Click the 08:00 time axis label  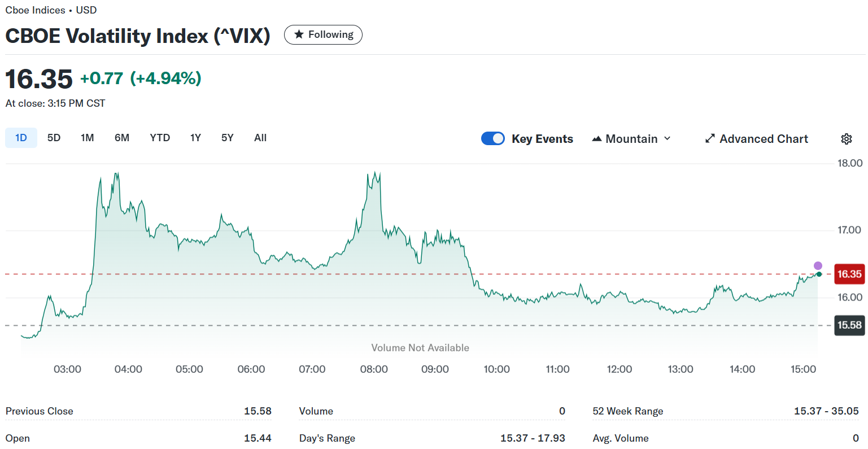[x=374, y=369]
